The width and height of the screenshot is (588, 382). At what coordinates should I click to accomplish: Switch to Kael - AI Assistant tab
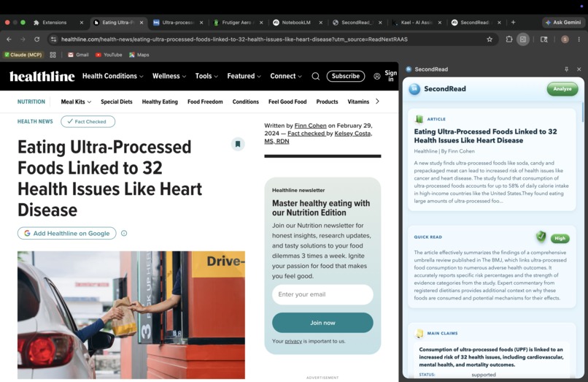point(412,23)
